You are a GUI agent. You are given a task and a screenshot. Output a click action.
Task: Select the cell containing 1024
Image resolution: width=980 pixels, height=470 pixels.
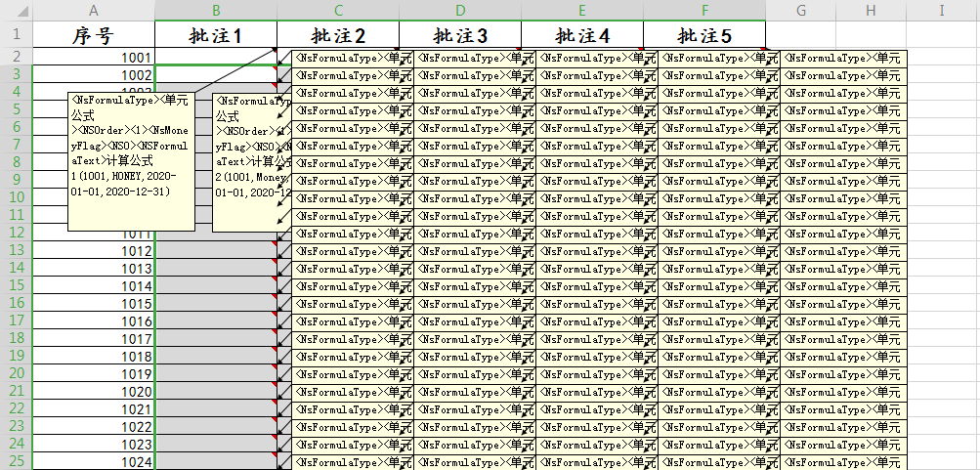94,462
